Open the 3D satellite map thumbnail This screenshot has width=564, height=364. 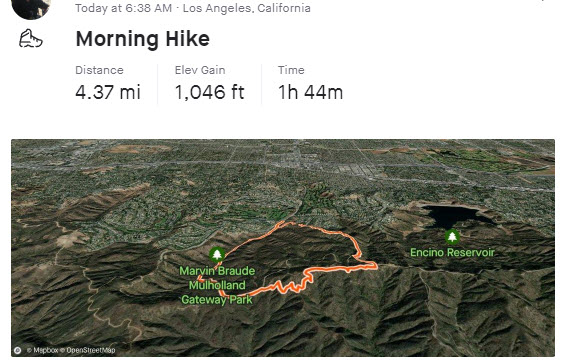coord(283,248)
